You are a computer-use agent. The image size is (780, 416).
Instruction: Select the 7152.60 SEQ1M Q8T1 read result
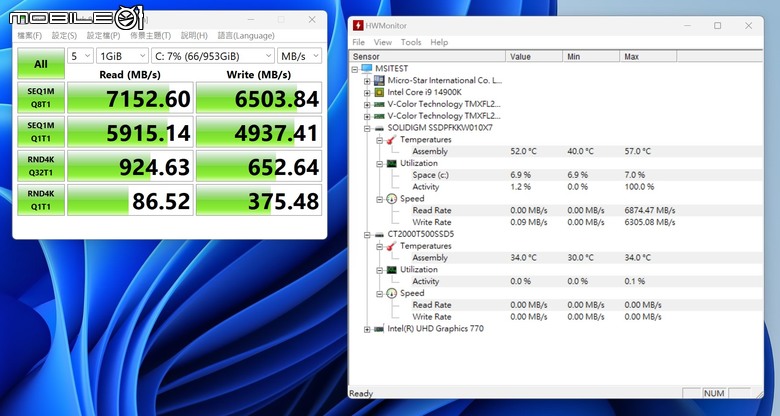coord(130,98)
